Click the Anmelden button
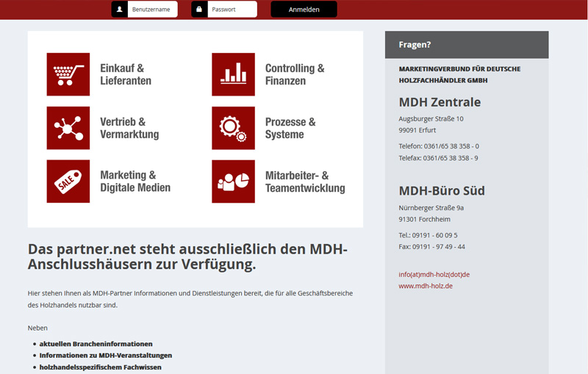The height and width of the screenshot is (374, 588). [304, 10]
